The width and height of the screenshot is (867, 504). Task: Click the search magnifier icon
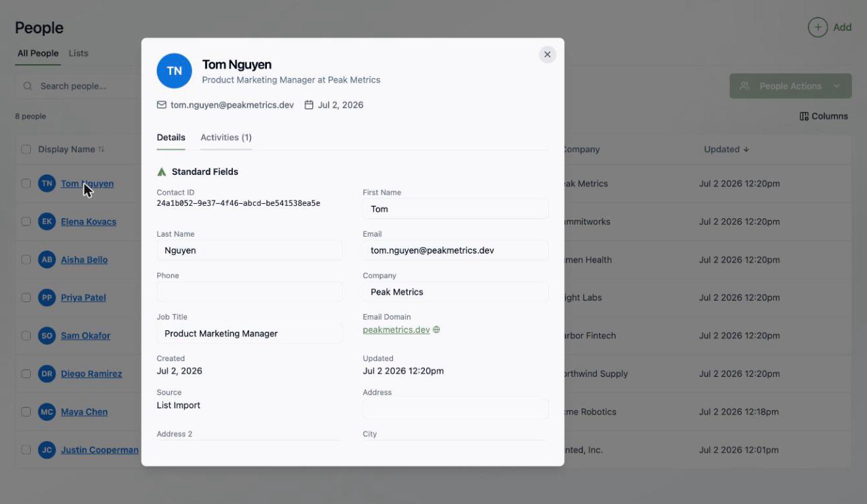[28, 86]
